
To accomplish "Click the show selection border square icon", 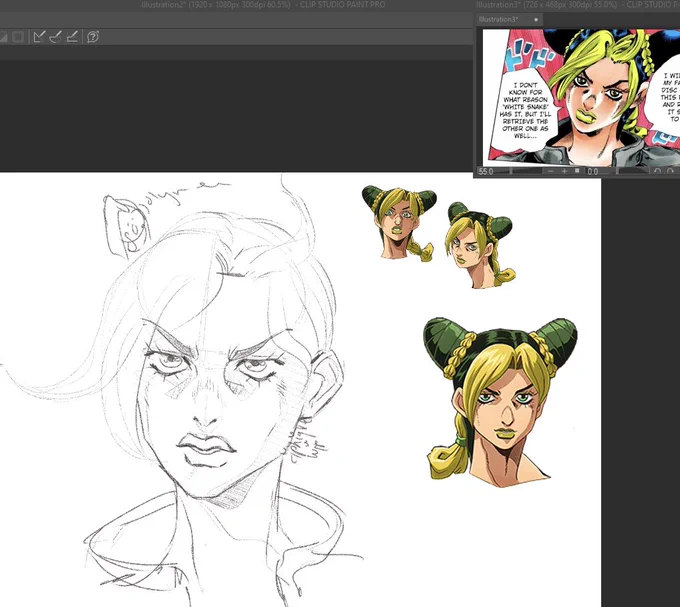I will click(x=18, y=37).
